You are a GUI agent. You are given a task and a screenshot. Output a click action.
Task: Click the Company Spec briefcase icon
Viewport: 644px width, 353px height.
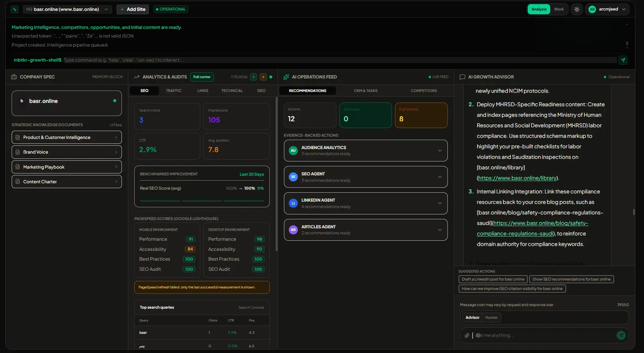14,77
